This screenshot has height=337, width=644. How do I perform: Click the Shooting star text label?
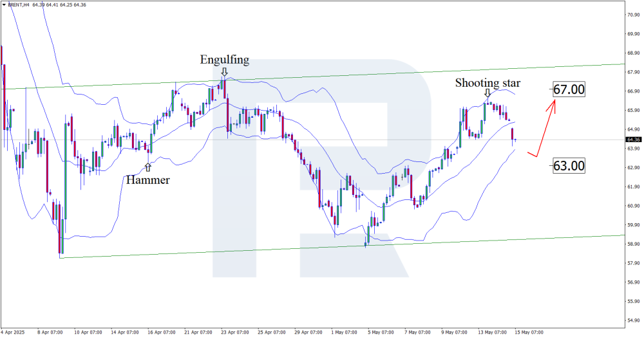[488, 82]
